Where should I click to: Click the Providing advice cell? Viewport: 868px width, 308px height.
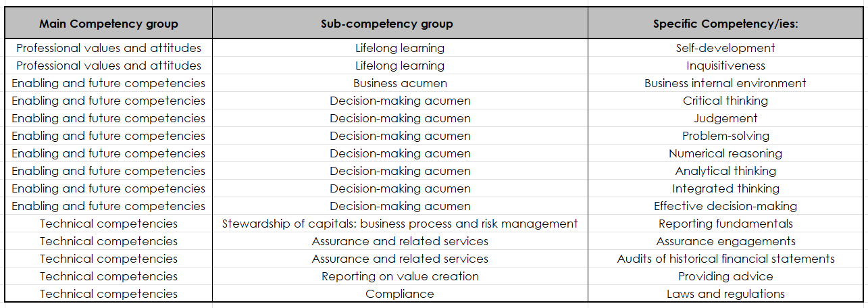pyautogui.click(x=725, y=276)
